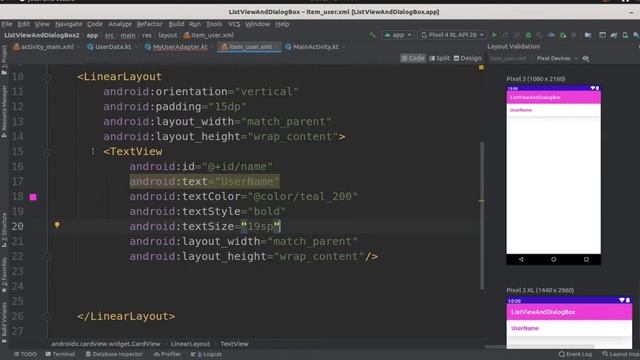The image size is (640, 360).
Task: Collapse LinearLayout fold marker on line 10
Action: coord(47,77)
